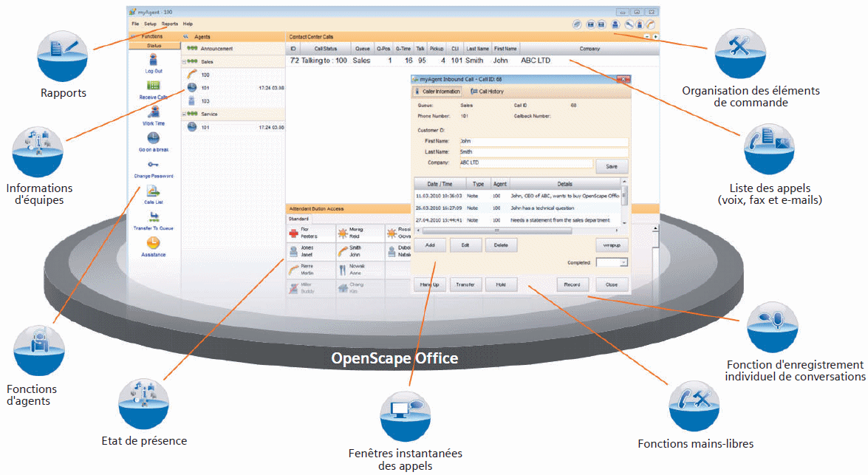Switch to the Caller Information tab
Viewport: 868px width, 475px height.
coord(437,92)
